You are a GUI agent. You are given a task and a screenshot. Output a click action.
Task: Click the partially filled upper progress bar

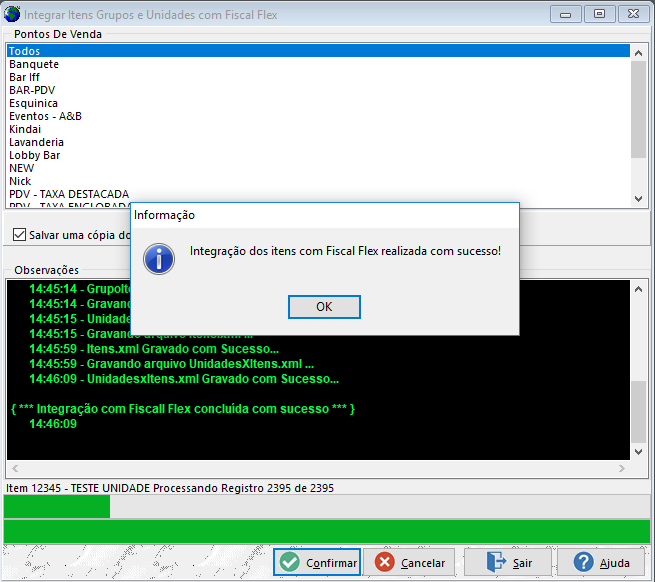[x=327, y=506]
